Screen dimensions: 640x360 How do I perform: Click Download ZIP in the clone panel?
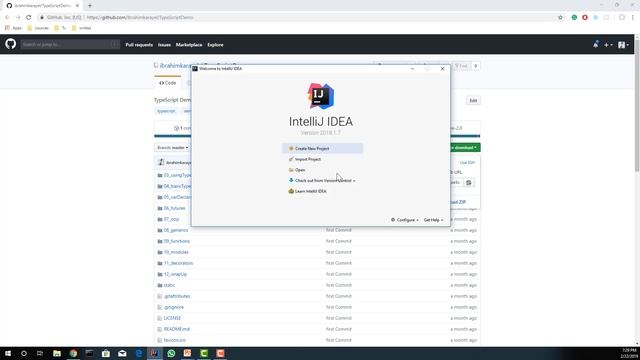(458, 202)
